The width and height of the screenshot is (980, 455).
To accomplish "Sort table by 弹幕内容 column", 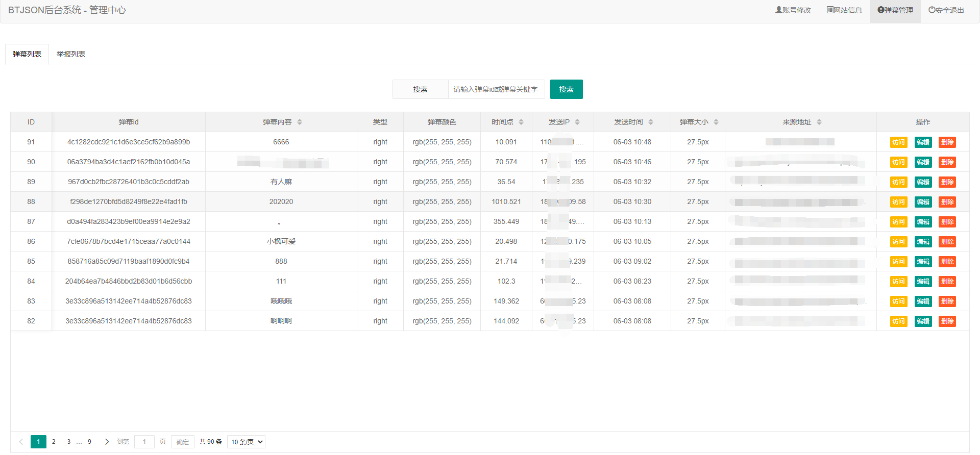I will 300,122.
